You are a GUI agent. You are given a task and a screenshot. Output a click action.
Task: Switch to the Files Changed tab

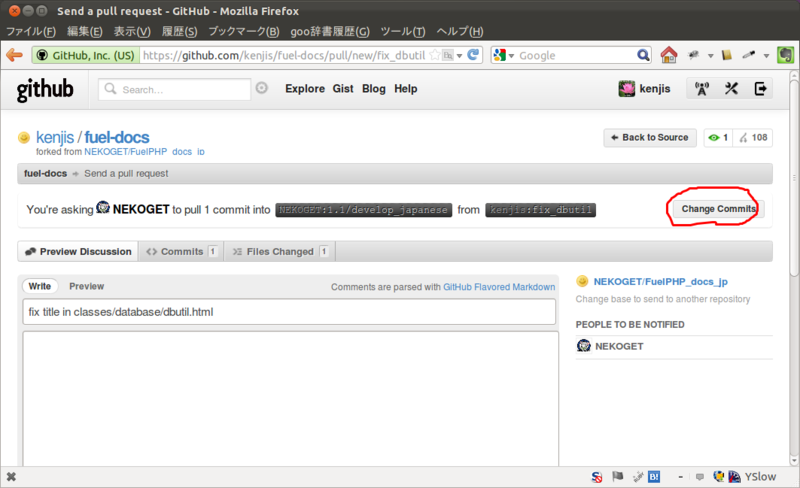280,252
